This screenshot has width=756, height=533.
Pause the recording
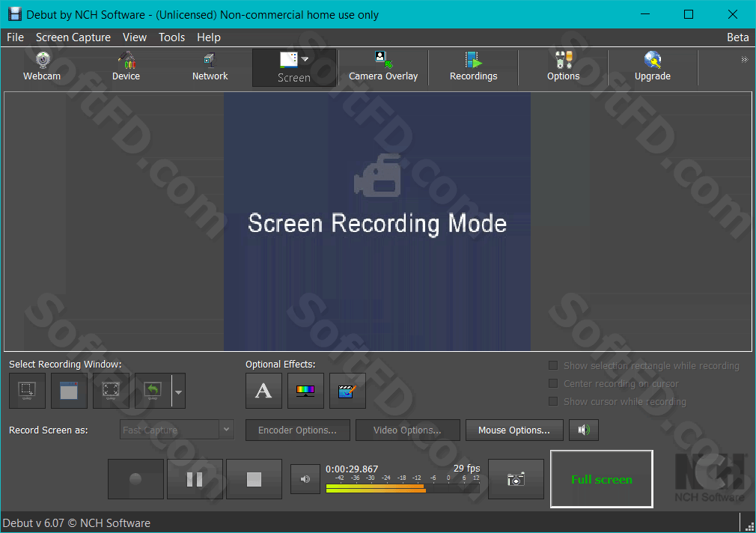(x=195, y=479)
